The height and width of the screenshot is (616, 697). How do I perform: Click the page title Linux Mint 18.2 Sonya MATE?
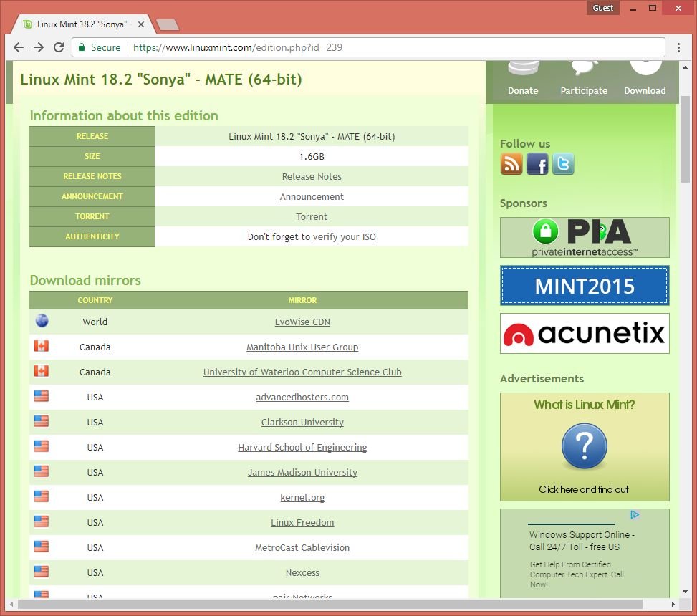point(161,79)
